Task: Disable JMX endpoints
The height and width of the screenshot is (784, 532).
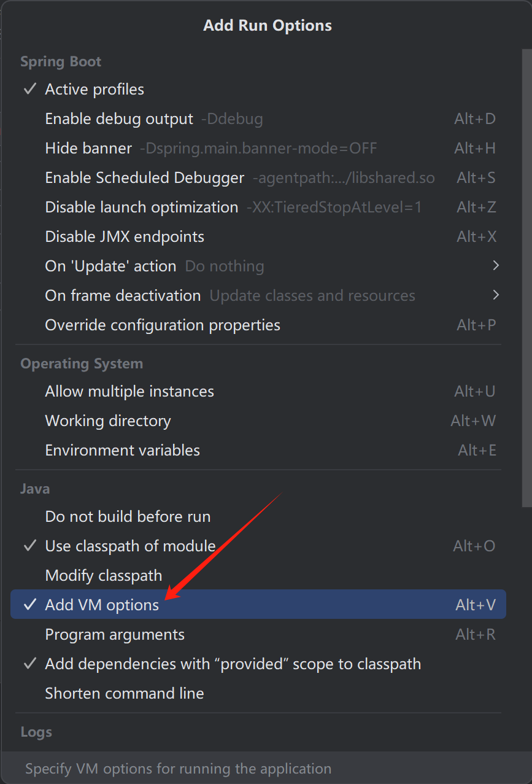Action: [124, 236]
